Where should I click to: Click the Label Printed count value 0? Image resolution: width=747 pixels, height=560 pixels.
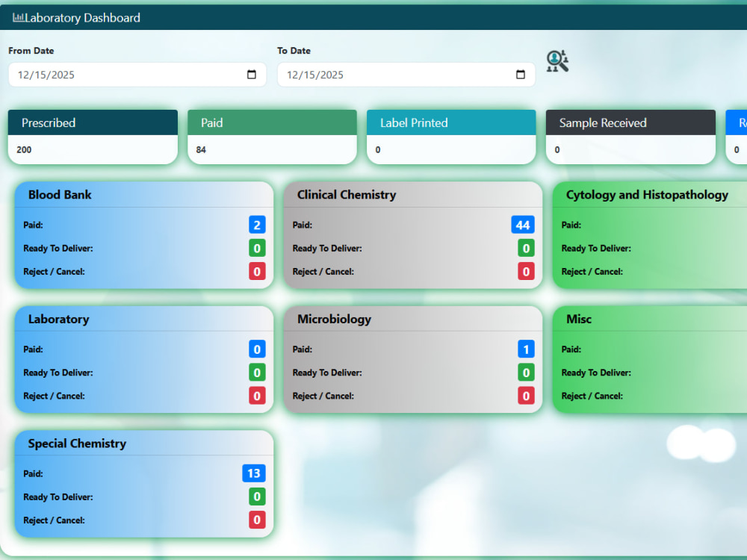(378, 149)
